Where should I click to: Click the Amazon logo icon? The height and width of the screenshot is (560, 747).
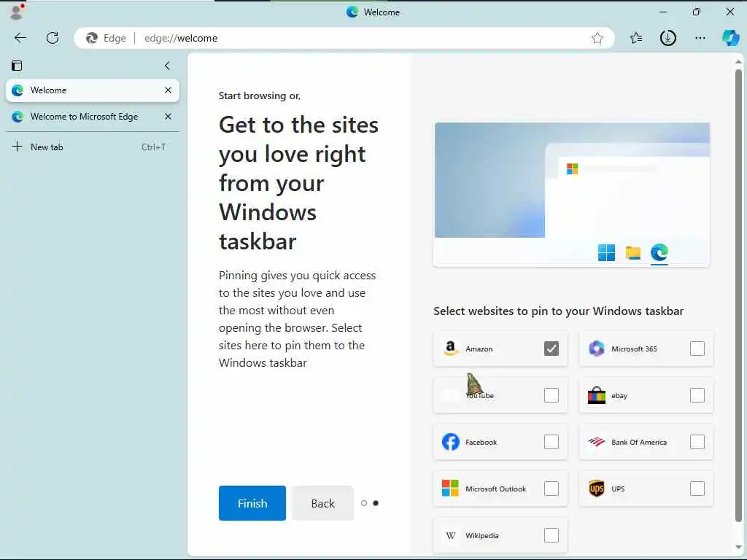(450, 349)
